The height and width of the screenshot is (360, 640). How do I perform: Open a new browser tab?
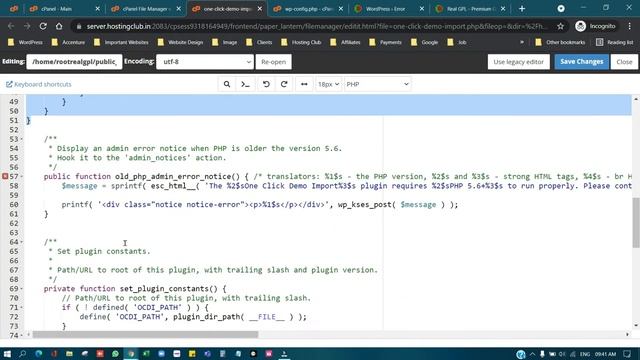coord(522,9)
